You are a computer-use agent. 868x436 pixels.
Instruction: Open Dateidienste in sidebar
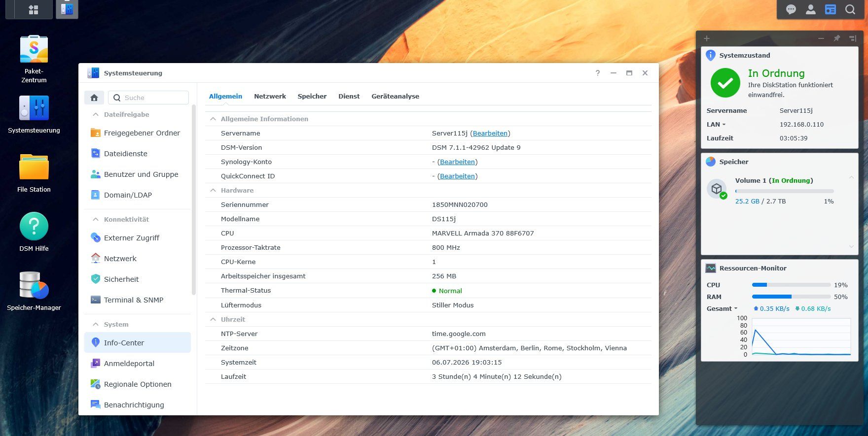(137, 154)
